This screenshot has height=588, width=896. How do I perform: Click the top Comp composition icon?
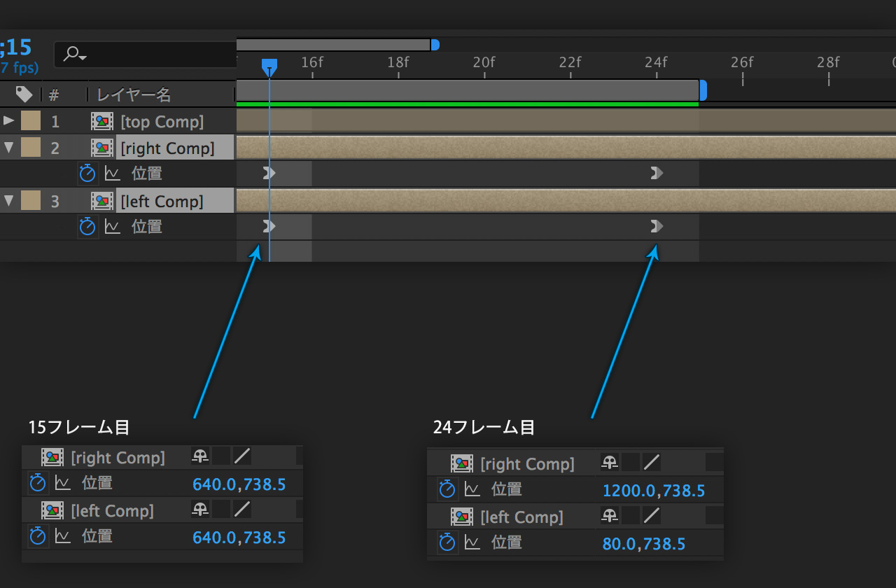tap(102, 122)
